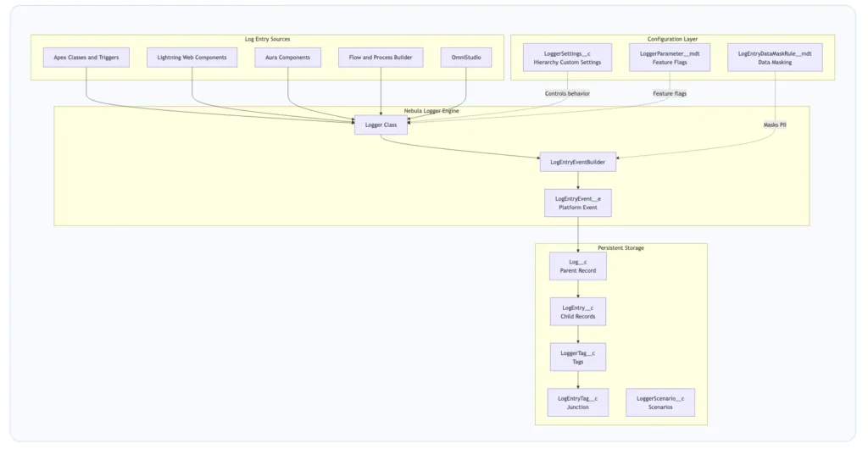Click the Logger Class node
This screenshot has width=868, height=449.
(x=381, y=125)
